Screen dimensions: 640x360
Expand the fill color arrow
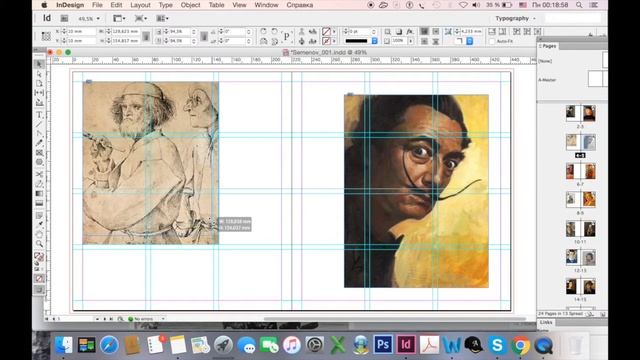pyautogui.click(x=334, y=31)
